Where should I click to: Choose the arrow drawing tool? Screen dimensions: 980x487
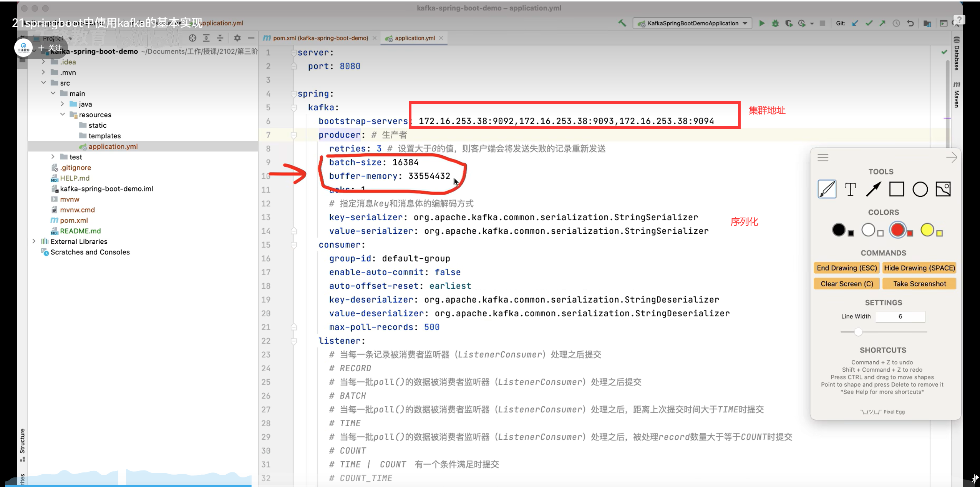coord(873,189)
